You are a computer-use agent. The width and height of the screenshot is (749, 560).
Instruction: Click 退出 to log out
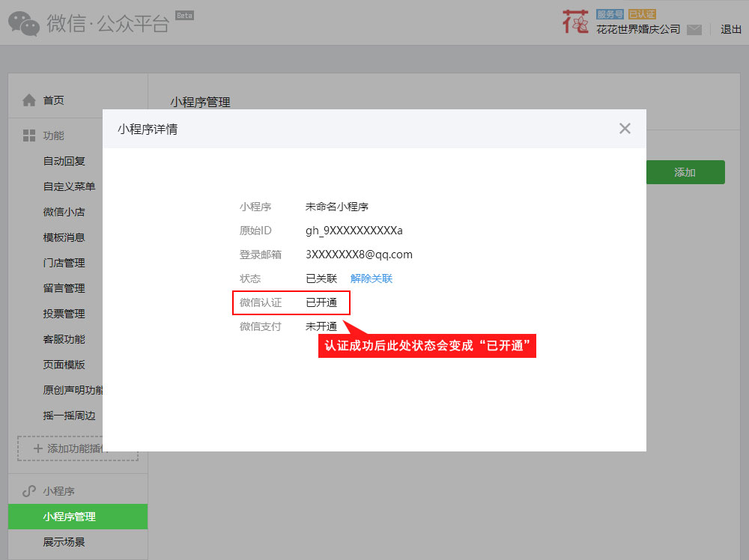[x=730, y=30]
